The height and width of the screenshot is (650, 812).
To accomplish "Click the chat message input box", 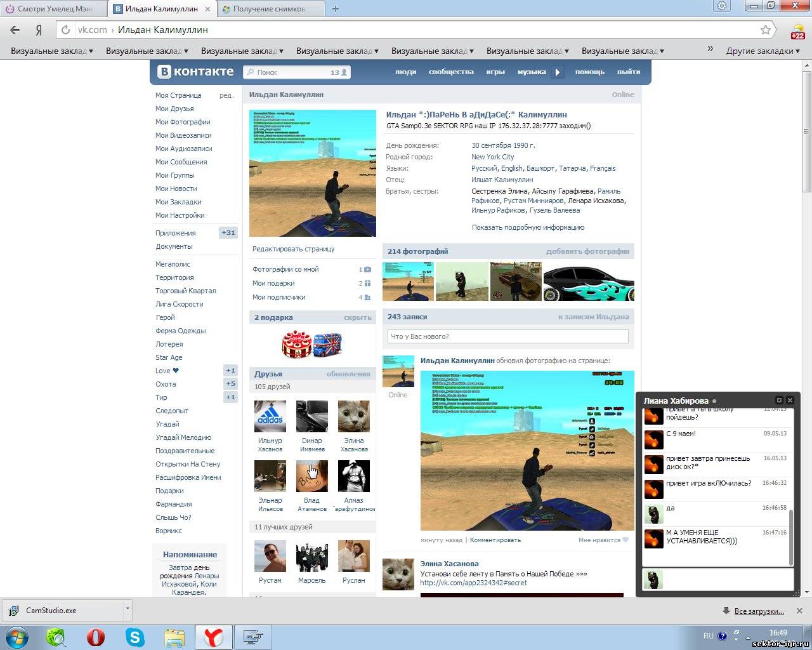I will click(x=717, y=580).
